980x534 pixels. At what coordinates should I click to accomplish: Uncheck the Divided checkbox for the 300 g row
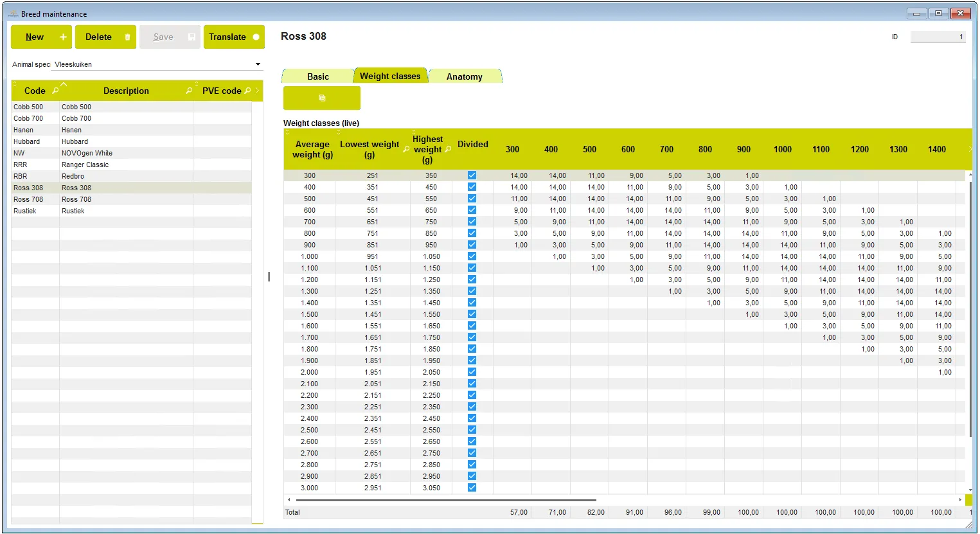coord(472,175)
